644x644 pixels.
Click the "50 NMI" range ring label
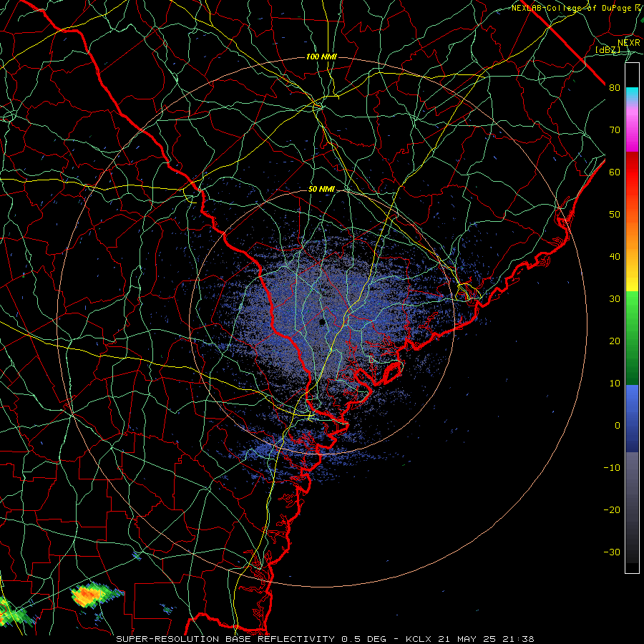(x=321, y=190)
